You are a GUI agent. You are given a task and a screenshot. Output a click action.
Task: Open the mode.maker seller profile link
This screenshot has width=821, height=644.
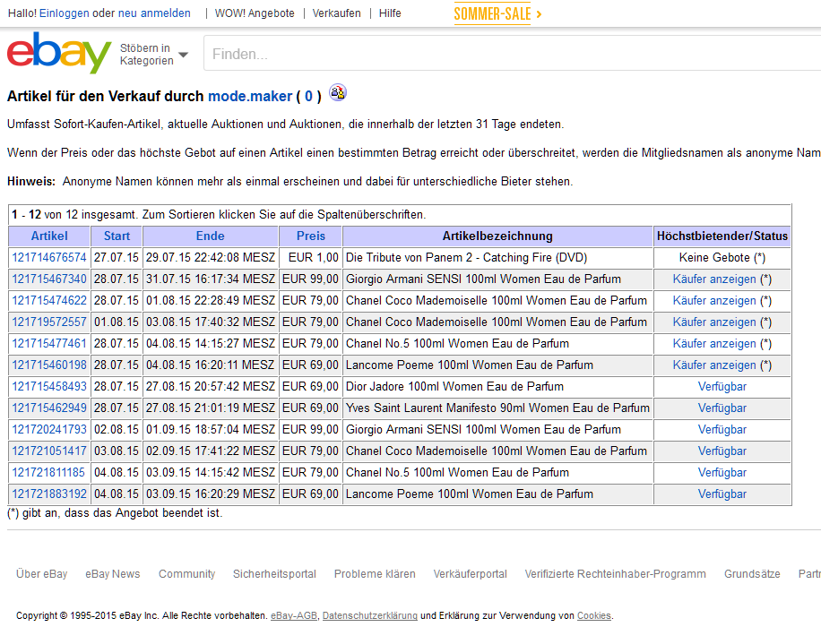pyautogui.click(x=250, y=96)
